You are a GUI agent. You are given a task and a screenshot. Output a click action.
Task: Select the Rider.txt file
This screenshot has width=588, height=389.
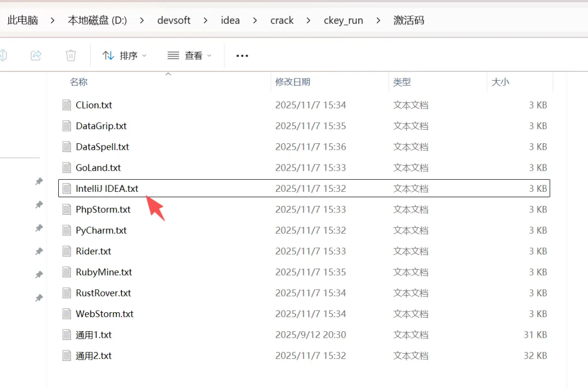coord(304,251)
